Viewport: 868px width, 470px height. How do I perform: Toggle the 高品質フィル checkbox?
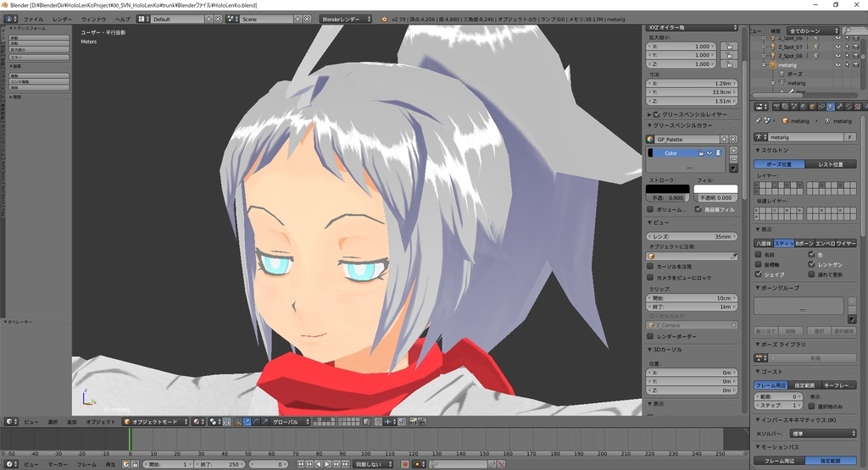pyautogui.click(x=698, y=209)
